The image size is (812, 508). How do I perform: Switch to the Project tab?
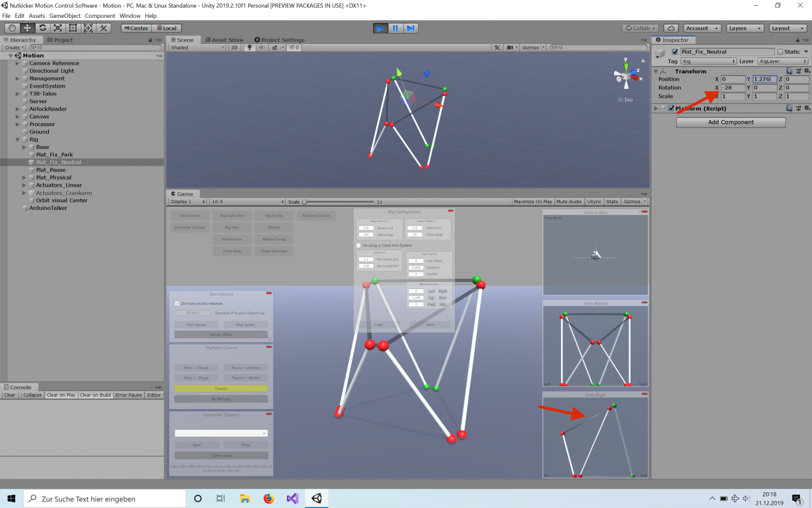coord(60,40)
